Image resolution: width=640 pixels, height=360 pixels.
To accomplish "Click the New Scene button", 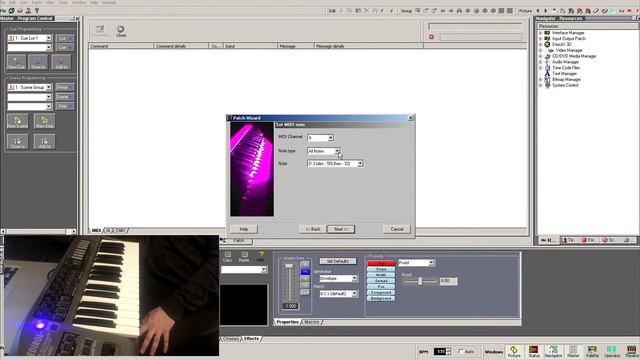I will (18, 121).
